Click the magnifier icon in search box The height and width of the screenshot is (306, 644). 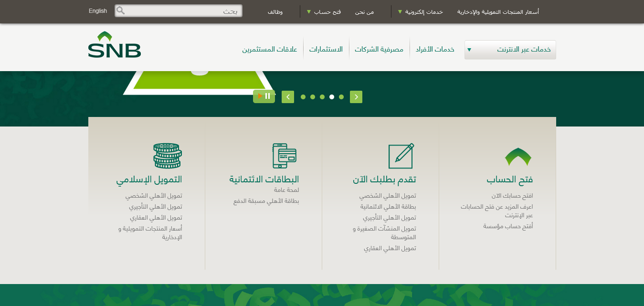click(x=121, y=11)
